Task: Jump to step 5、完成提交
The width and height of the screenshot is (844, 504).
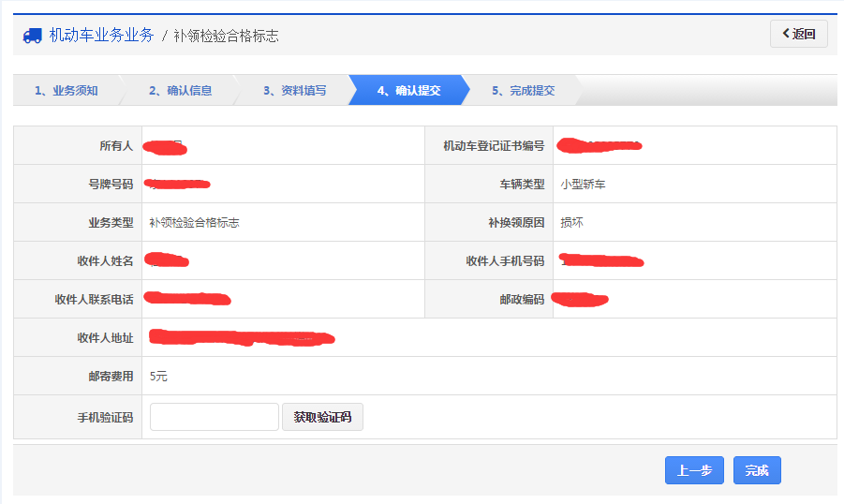Action: click(523, 91)
